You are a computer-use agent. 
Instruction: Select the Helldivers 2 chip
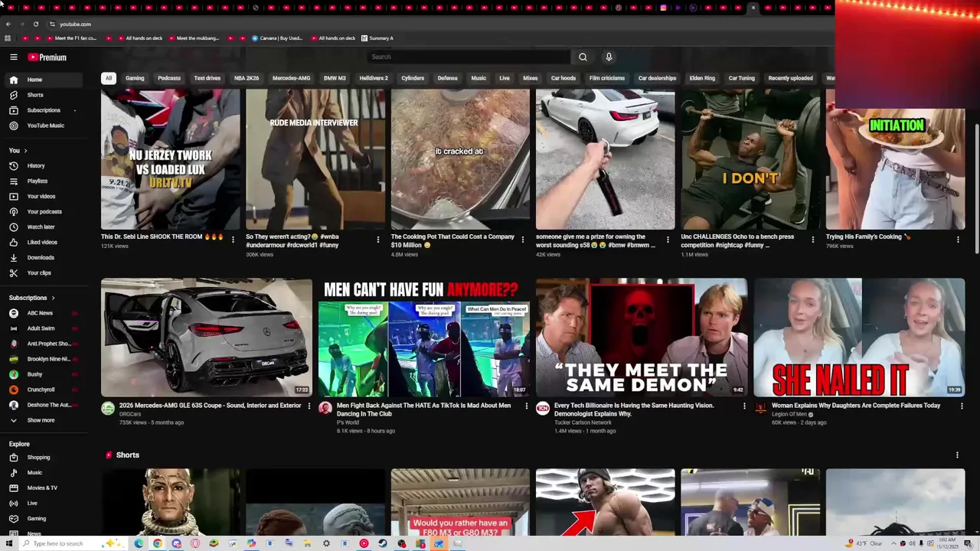(374, 78)
